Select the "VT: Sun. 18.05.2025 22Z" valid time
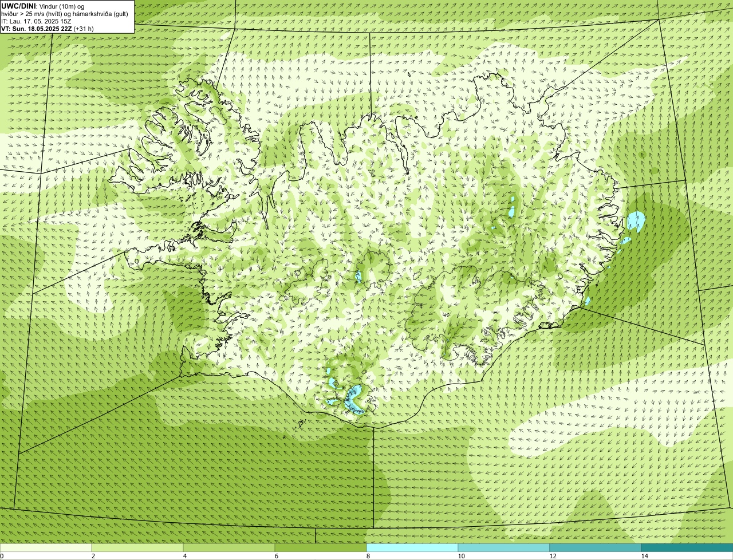 36,29
